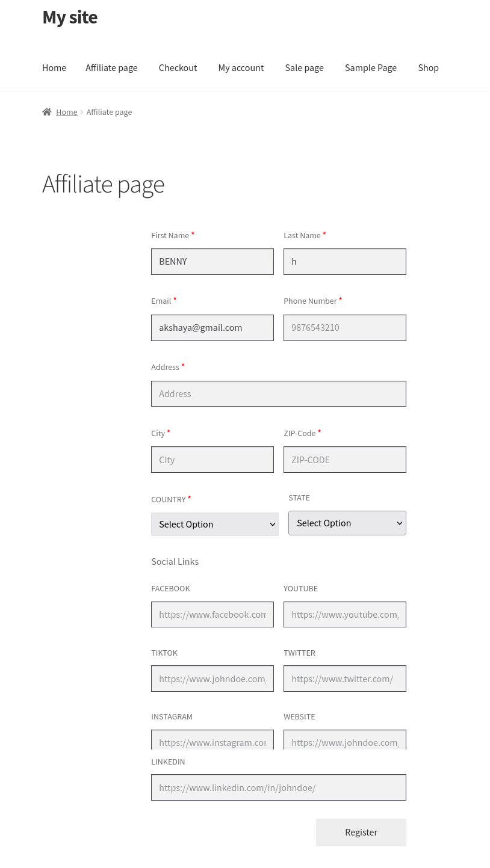
Task: Select the LinkedIn URL input
Action: (x=278, y=787)
